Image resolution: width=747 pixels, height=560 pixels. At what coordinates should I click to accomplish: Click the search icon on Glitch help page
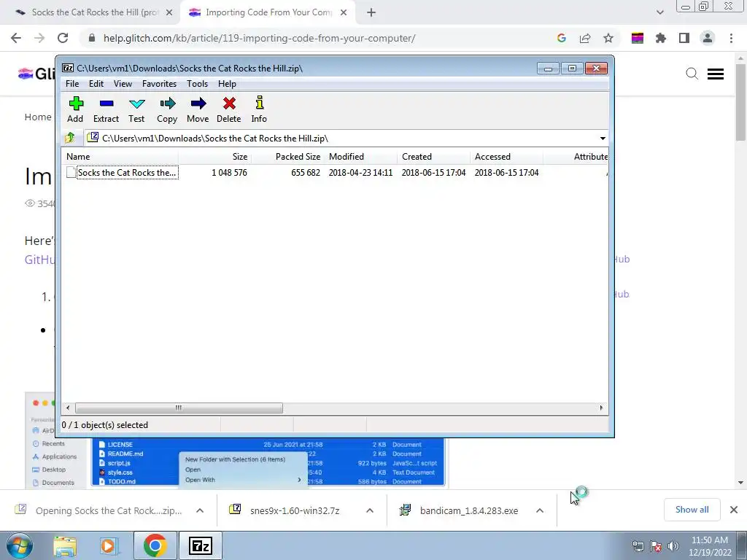point(692,74)
